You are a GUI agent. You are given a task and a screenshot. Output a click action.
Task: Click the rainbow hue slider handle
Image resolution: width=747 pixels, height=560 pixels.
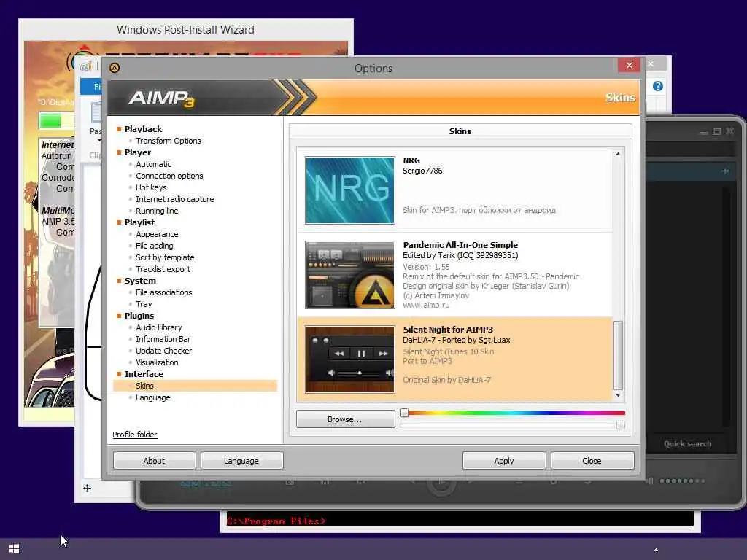pos(404,413)
